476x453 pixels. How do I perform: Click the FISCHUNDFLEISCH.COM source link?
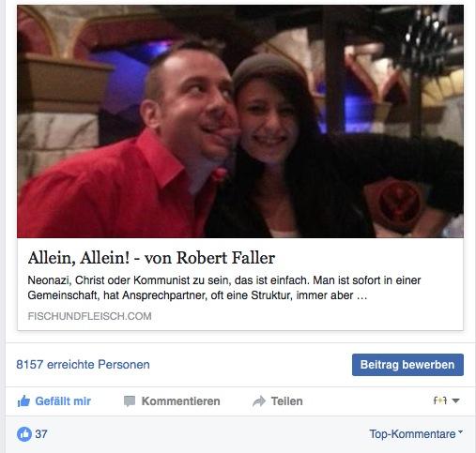point(89,316)
